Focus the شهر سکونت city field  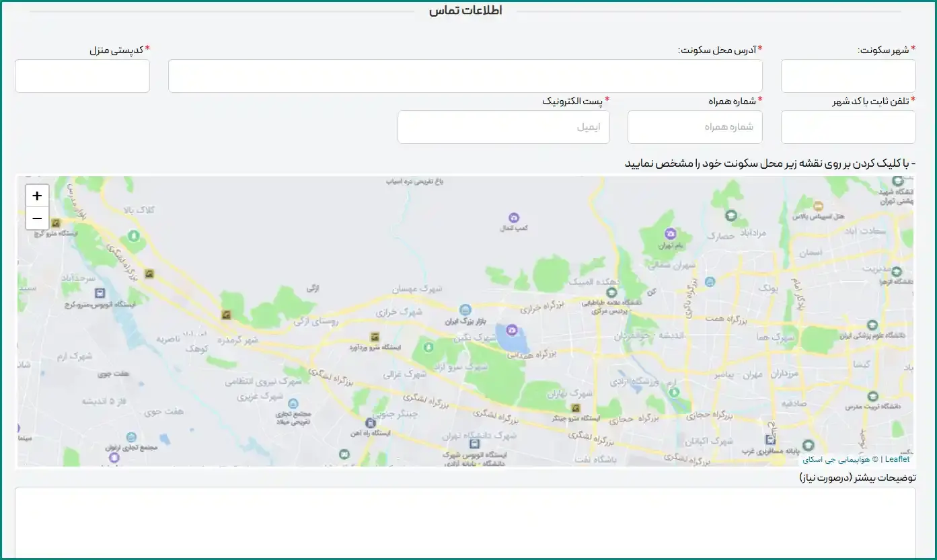[x=848, y=76]
